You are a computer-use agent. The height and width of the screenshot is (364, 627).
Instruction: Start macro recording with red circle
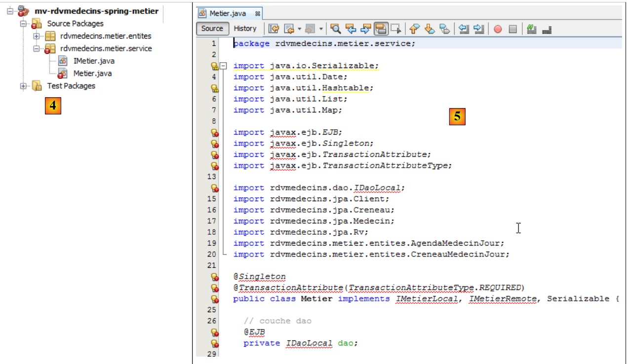point(498,29)
